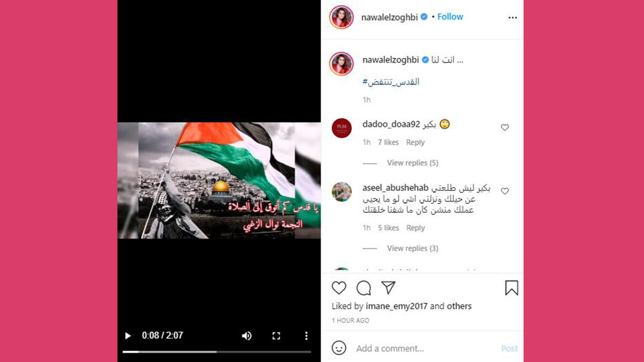Viewport: 644px width, 362px height.
Task: Mute the video using the speaker icon
Action: click(x=246, y=336)
